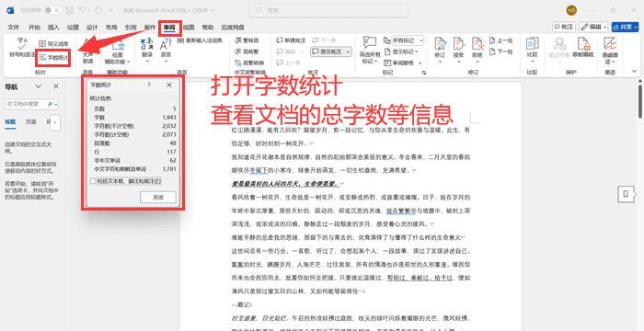This screenshot has width=644, height=331.
Task: Open 简繁转换 conversion options
Action: point(249,63)
